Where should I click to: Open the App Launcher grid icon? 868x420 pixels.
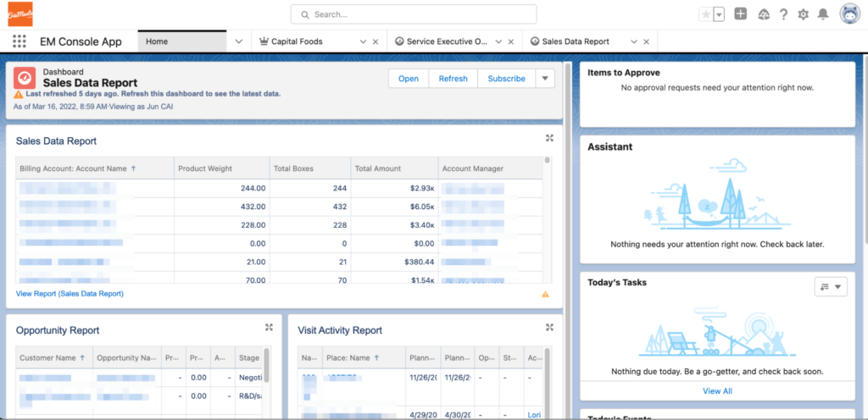(x=19, y=41)
